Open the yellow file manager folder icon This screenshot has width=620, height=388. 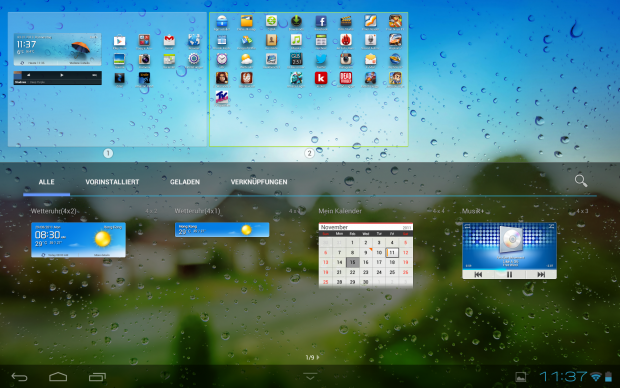click(x=246, y=21)
